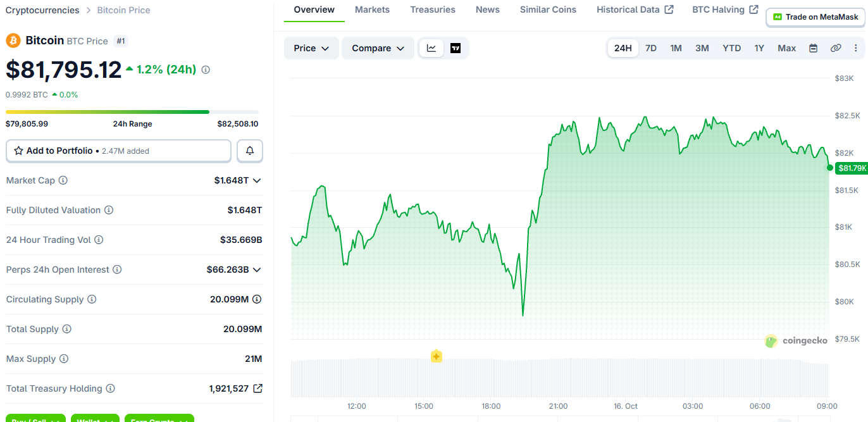Open Market Cap info icon
Screen dimensions: 868x422
coord(63,180)
